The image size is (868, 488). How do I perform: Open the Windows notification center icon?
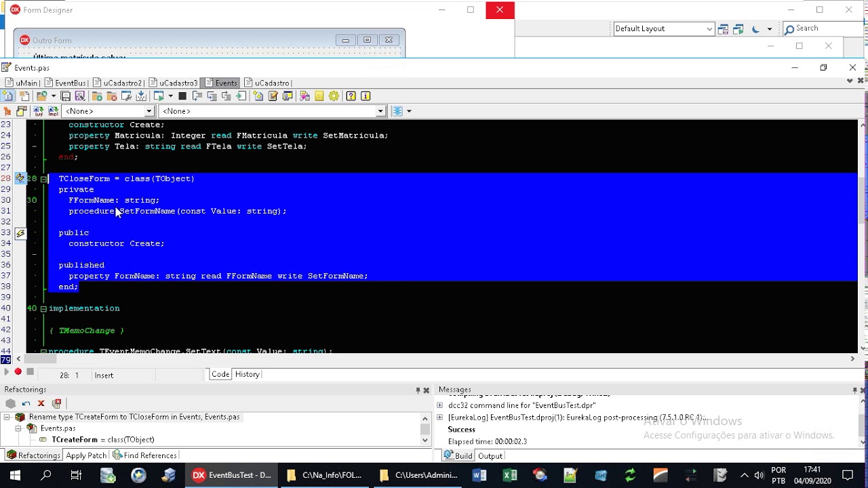[848, 475]
